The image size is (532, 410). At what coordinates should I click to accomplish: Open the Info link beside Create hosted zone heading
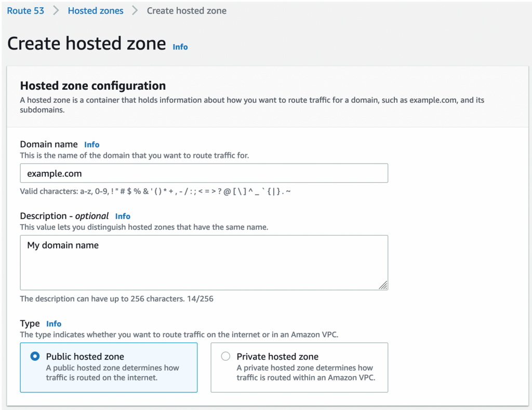pyautogui.click(x=180, y=47)
